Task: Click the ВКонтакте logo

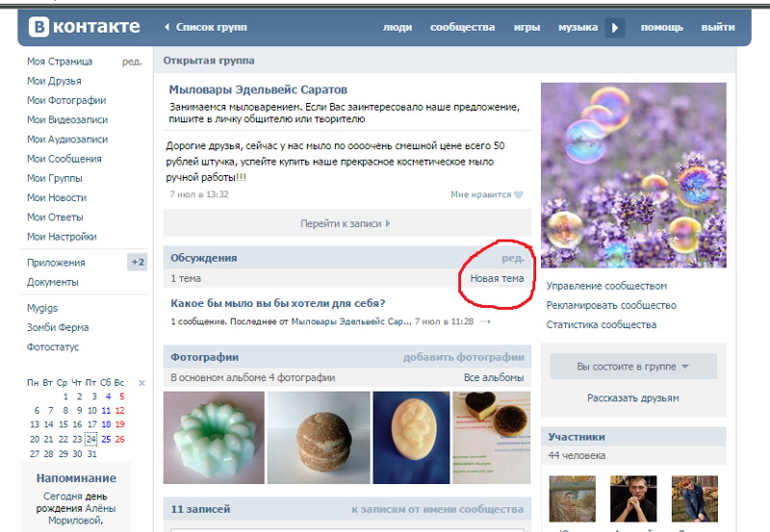Action: pos(84,27)
